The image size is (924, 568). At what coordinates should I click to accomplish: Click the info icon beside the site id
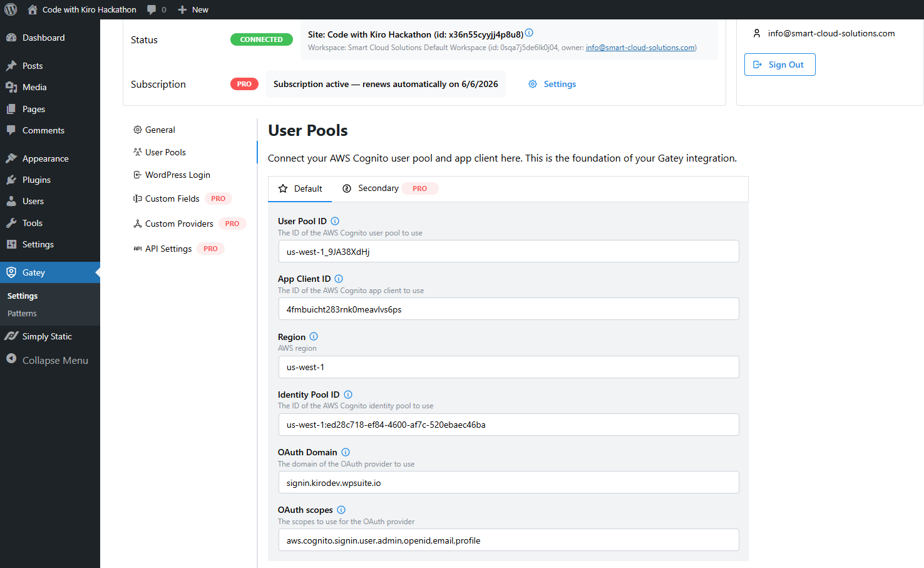[x=529, y=33]
